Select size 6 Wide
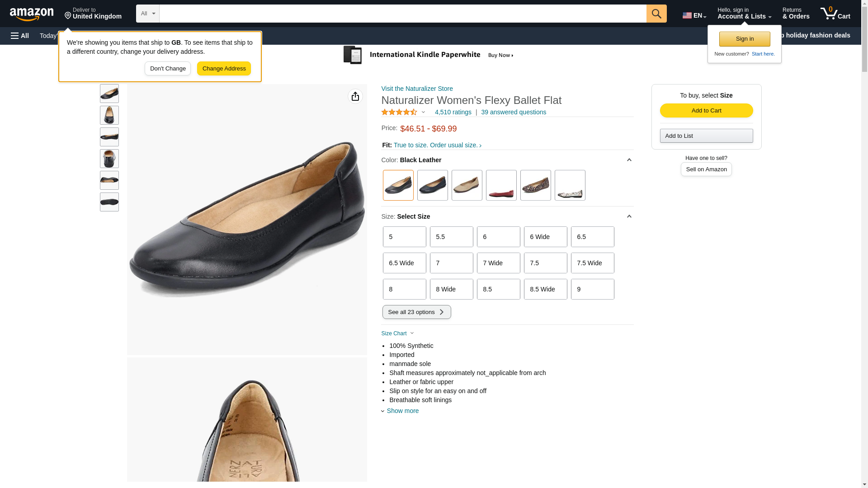Viewport: 868px width, 488px height. 546,237
